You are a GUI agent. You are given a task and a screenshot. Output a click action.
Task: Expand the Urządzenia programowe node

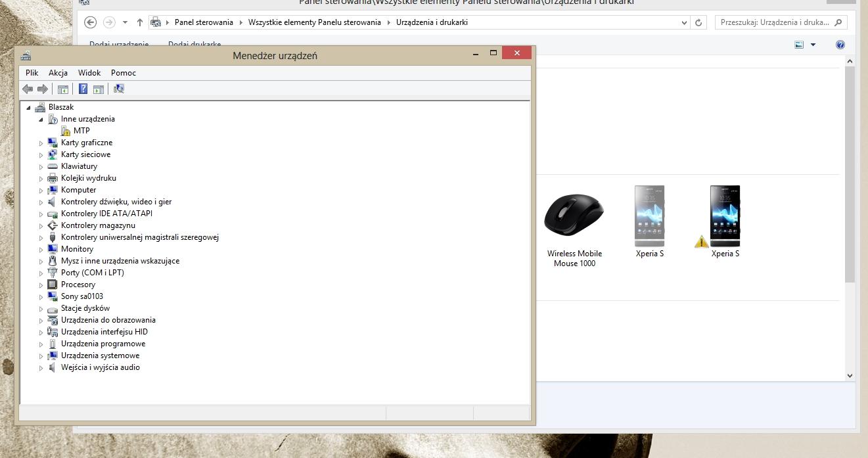(41, 344)
